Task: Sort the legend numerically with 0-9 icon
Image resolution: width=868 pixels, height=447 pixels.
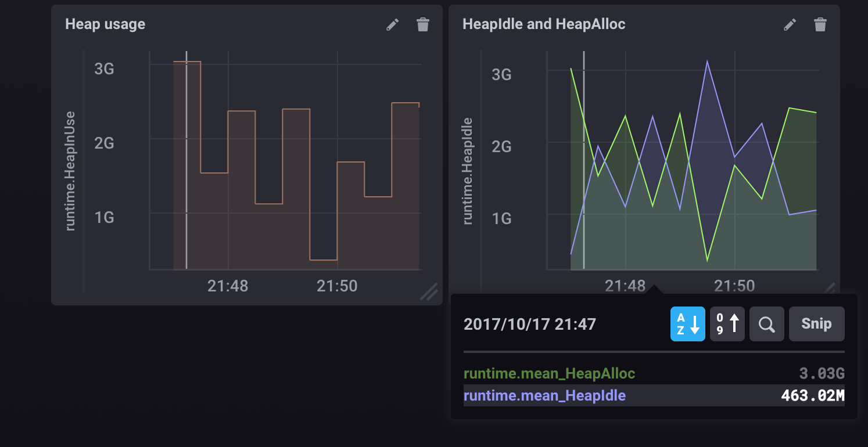Action: [x=727, y=324]
